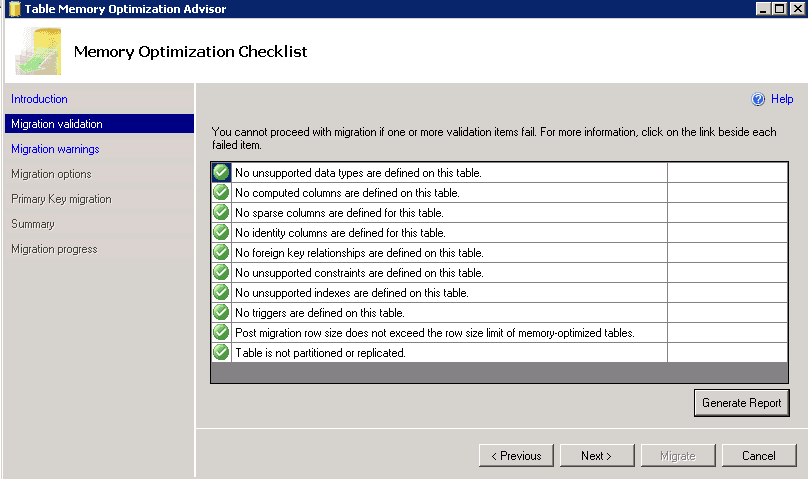Click green check icon beside partitioned or replicated row
The image size is (808, 479).
click(221, 352)
